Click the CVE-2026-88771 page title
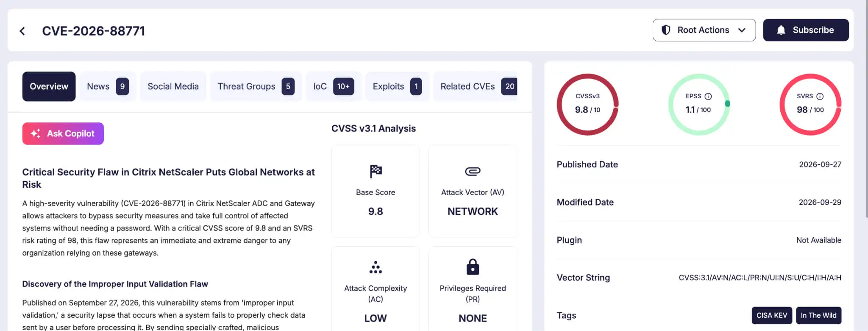This screenshot has width=868, height=331. [x=94, y=31]
